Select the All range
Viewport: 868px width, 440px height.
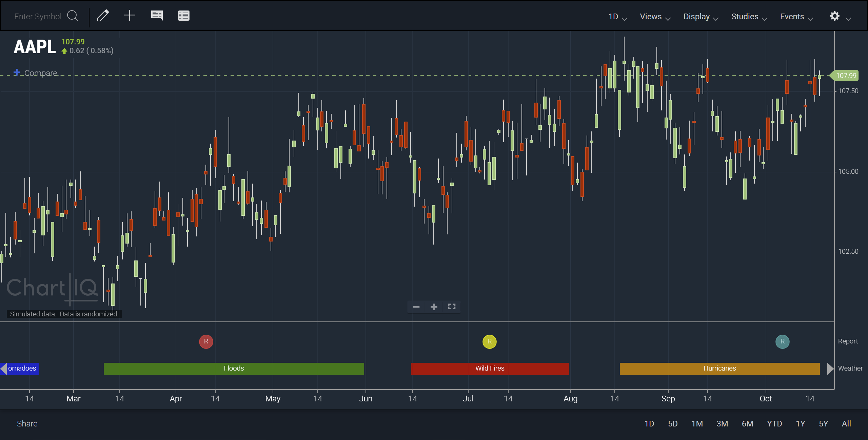tap(846, 424)
